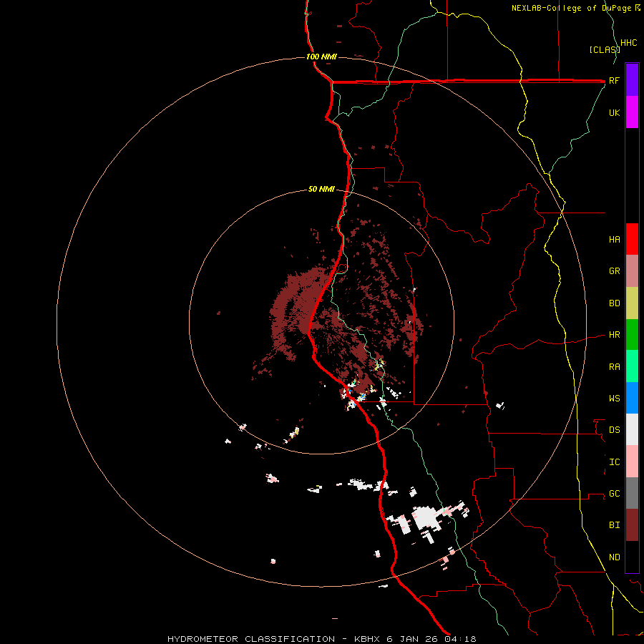Click the [CLAS] label
Image resolution: width=644 pixels, height=644 pixels.
coord(604,49)
